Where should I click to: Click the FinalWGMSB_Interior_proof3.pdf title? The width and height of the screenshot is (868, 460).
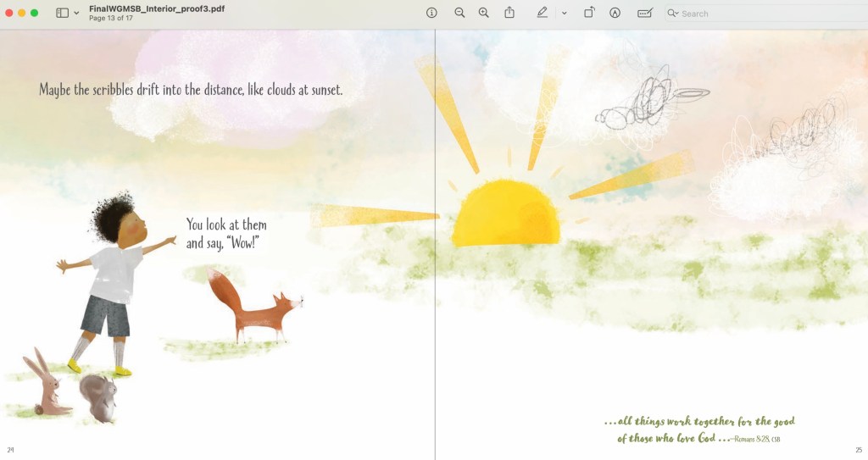pos(157,8)
